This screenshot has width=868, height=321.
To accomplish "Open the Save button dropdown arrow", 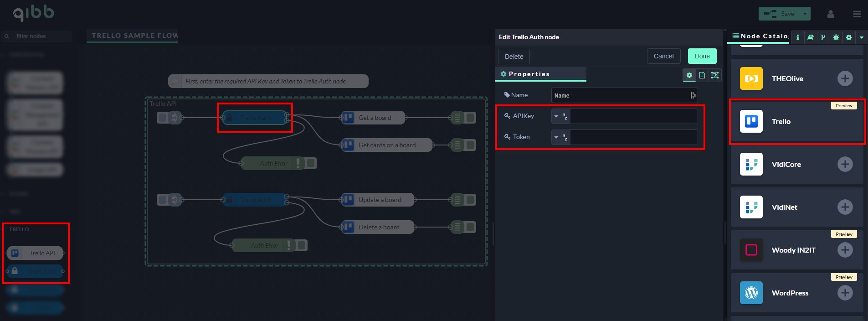I will pos(805,14).
